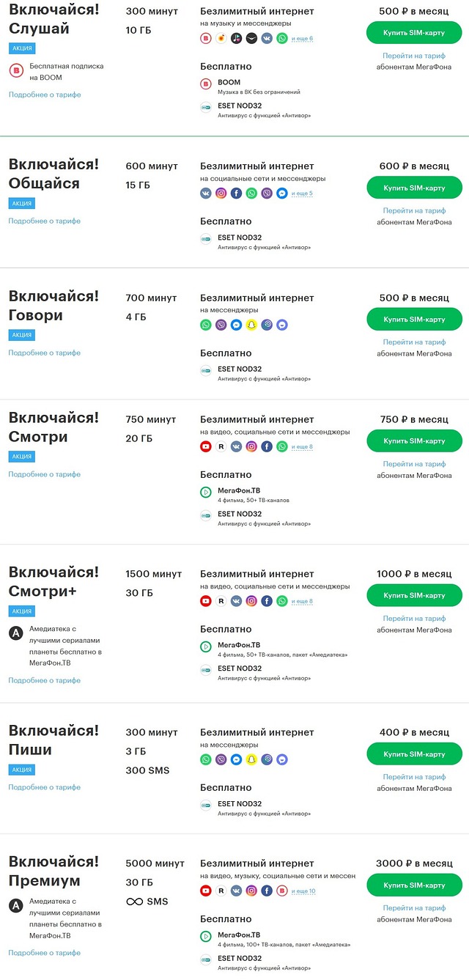The height and width of the screenshot is (980, 469).
Task: Expand 'и еще 5' services in Общайся
Action: click(x=302, y=194)
